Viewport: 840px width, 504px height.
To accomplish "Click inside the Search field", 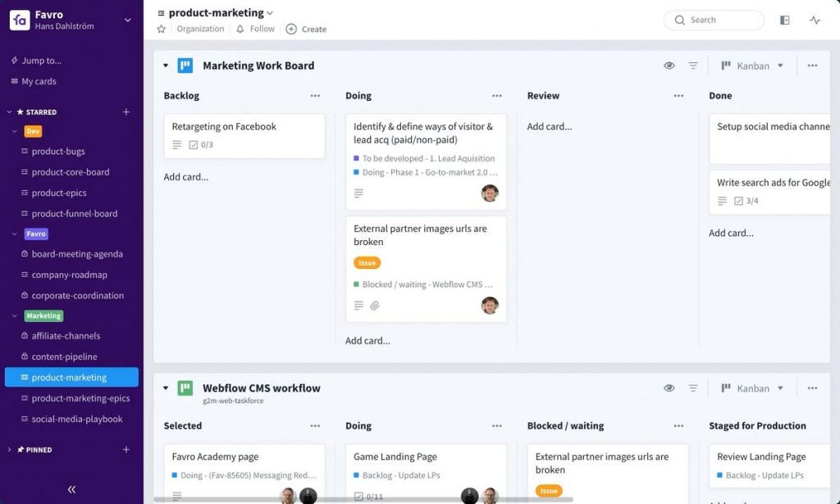I will pos(718,20).
